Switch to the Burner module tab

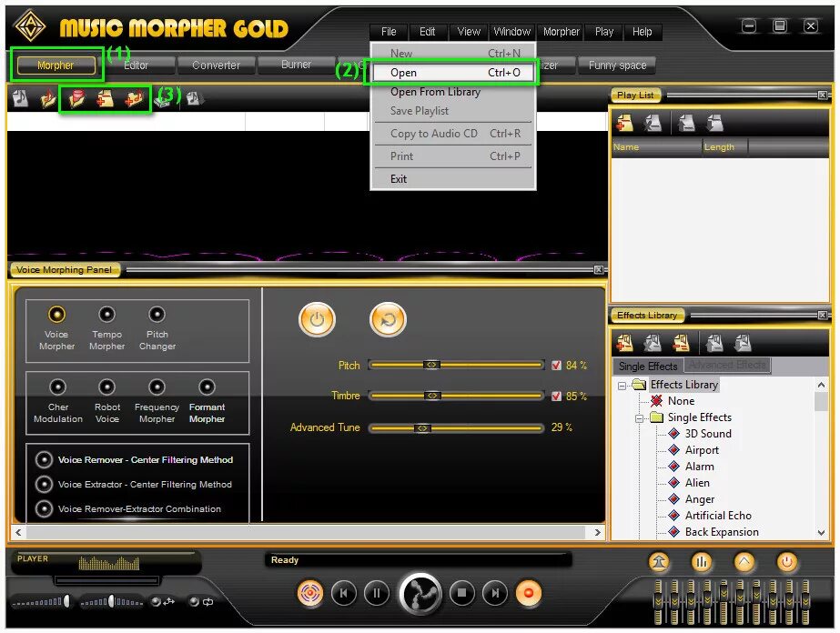(x=296, y=65)
